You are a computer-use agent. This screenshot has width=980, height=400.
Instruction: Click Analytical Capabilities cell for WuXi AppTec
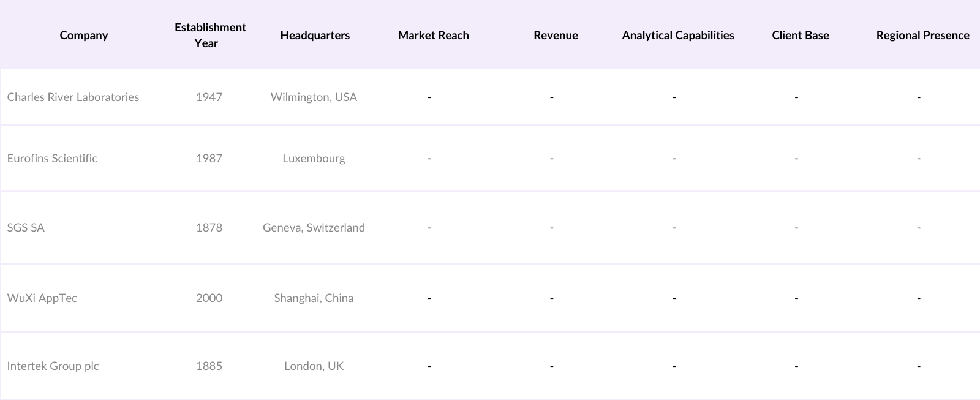point(674,298)
